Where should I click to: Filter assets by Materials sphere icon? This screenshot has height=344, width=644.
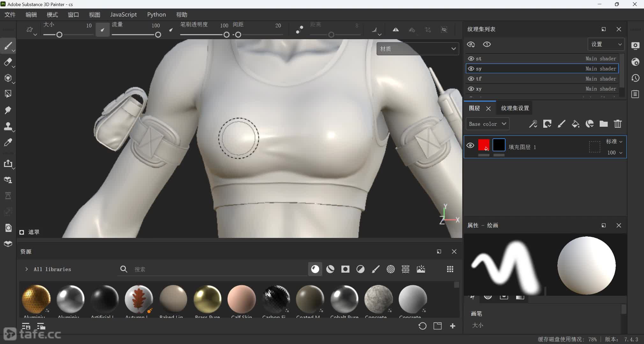coord(315,269)
